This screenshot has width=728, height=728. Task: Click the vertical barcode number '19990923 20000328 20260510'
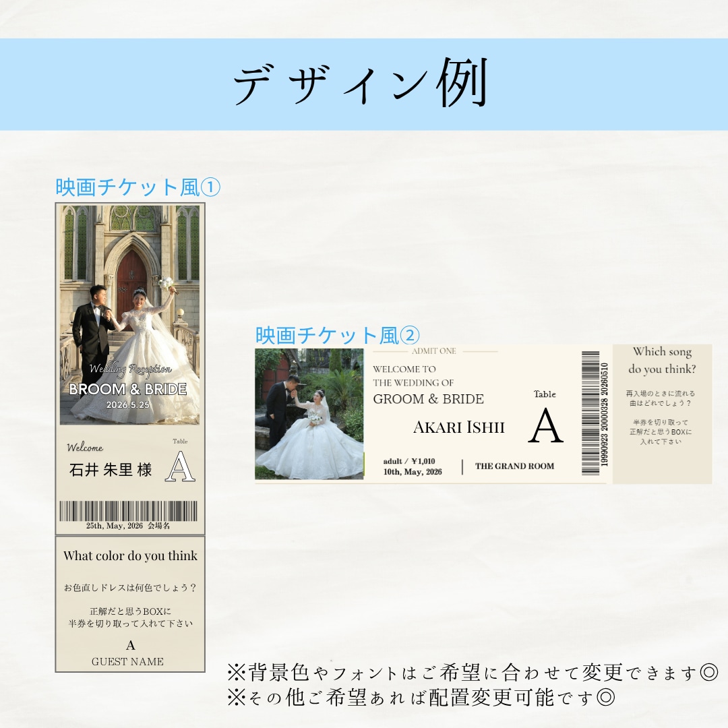coord(604,414)
